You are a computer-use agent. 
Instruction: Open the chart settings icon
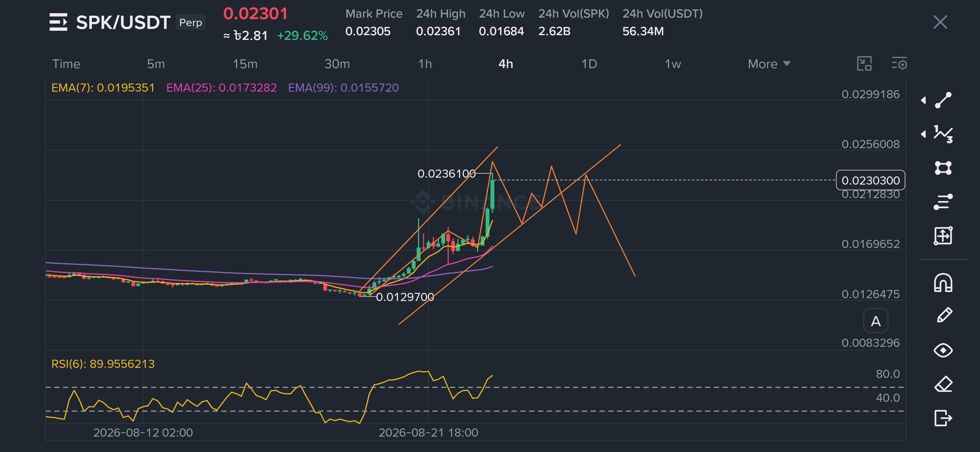click(x=899, y=63)
